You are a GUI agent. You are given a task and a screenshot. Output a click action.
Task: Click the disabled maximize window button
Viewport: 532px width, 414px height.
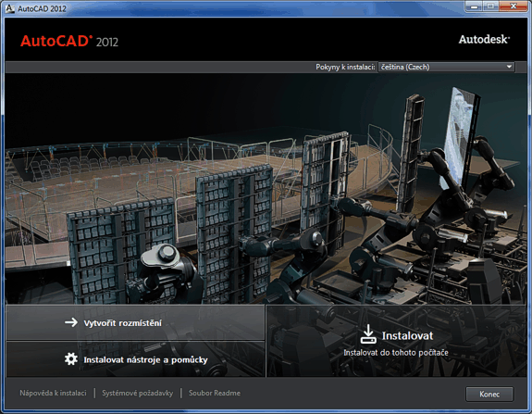[x=490, y=6]
